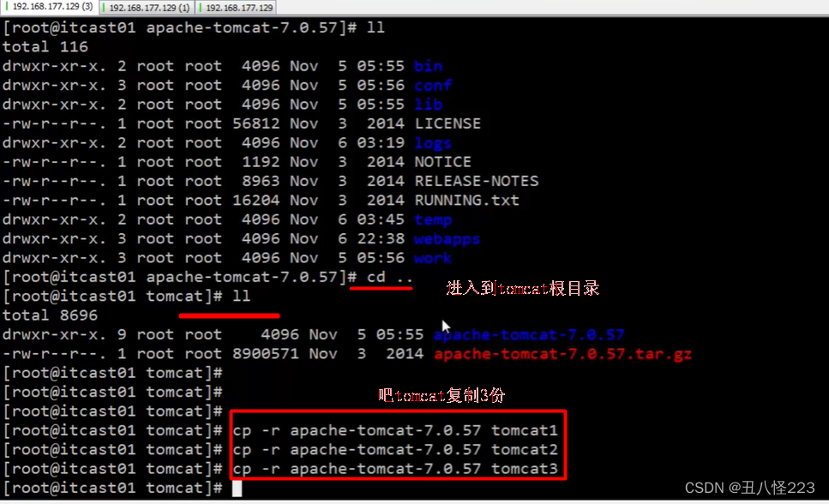Click the 'tomcat3' copy destination text
This screenshot has height=504, width=829.
click(x=525, y=469)
